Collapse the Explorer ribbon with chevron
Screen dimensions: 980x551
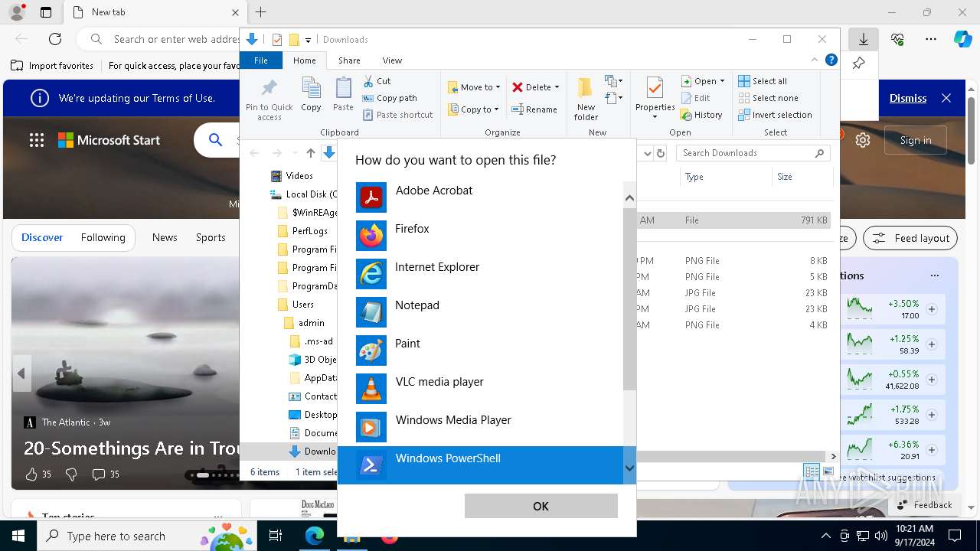pyautogui.click(x=815, y=60)
